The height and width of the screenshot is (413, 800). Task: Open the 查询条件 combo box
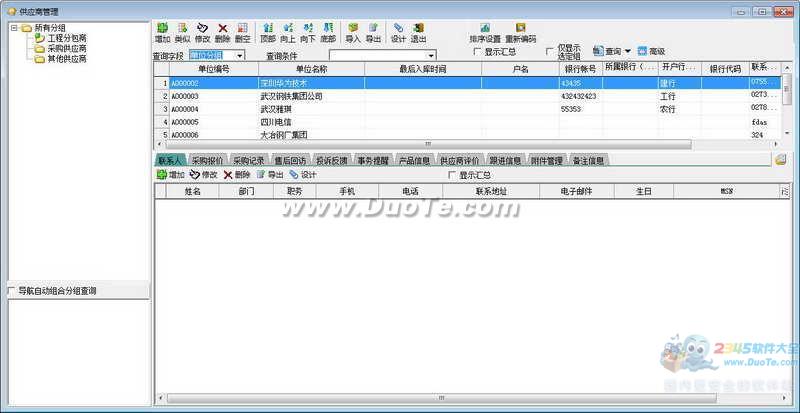[431, 55]
